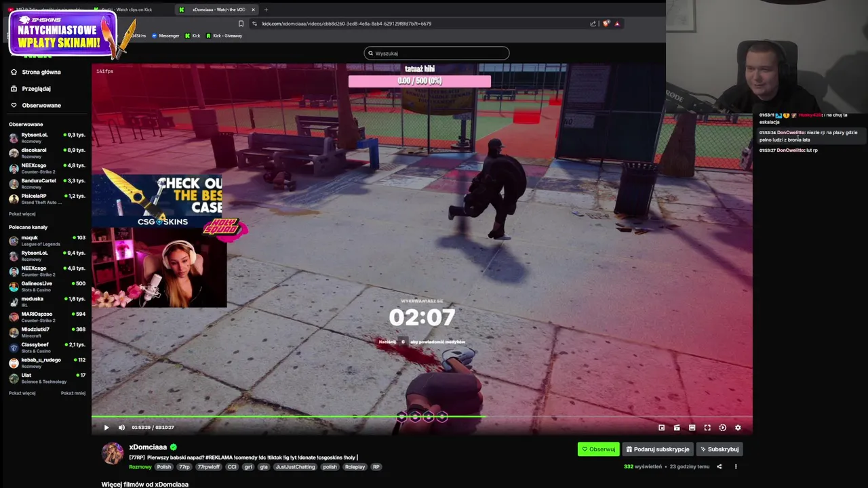Open three-dot more options menu under video

pyautogui.click(x=736, y=466)
